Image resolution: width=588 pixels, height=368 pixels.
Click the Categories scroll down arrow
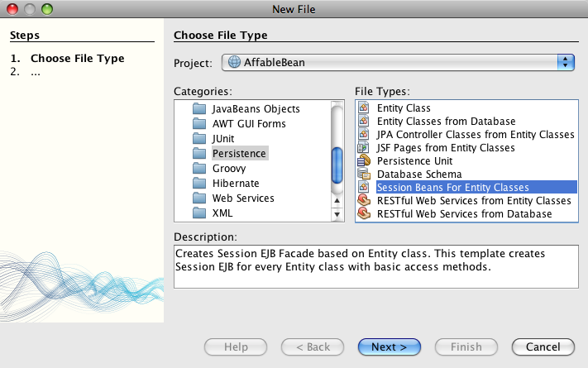[x=337, y=215]
